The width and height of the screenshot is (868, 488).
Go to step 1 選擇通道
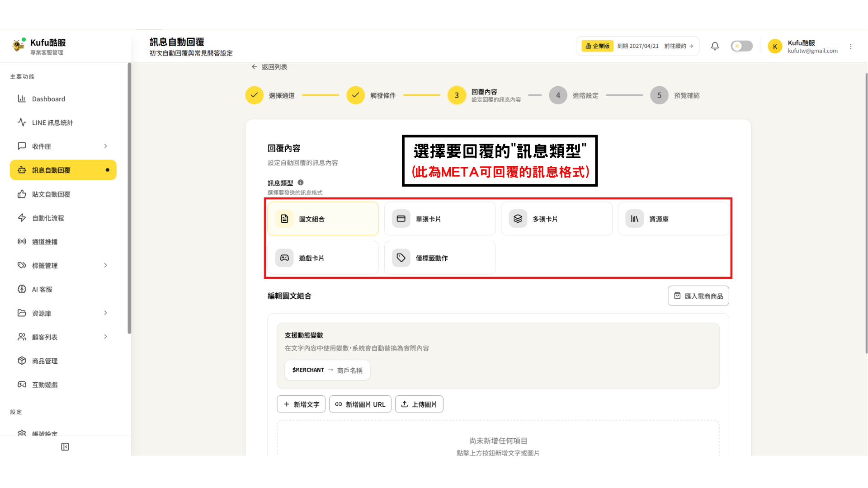point(270,95)
